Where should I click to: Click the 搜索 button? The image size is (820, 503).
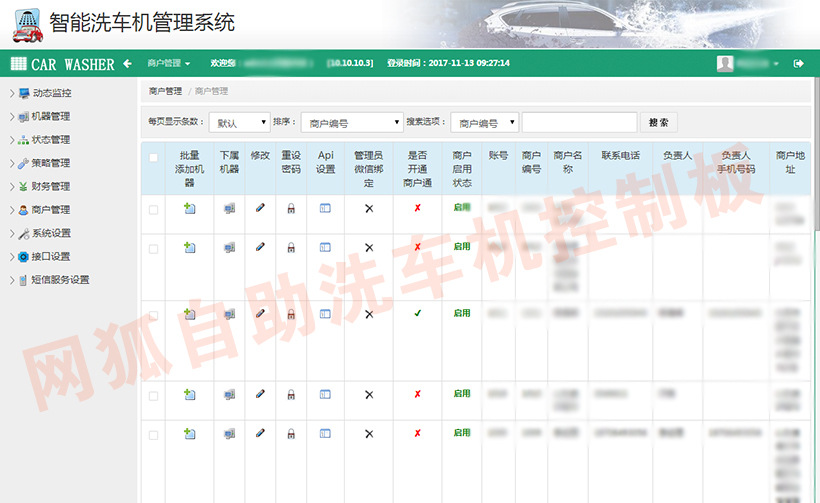point(659,122)
